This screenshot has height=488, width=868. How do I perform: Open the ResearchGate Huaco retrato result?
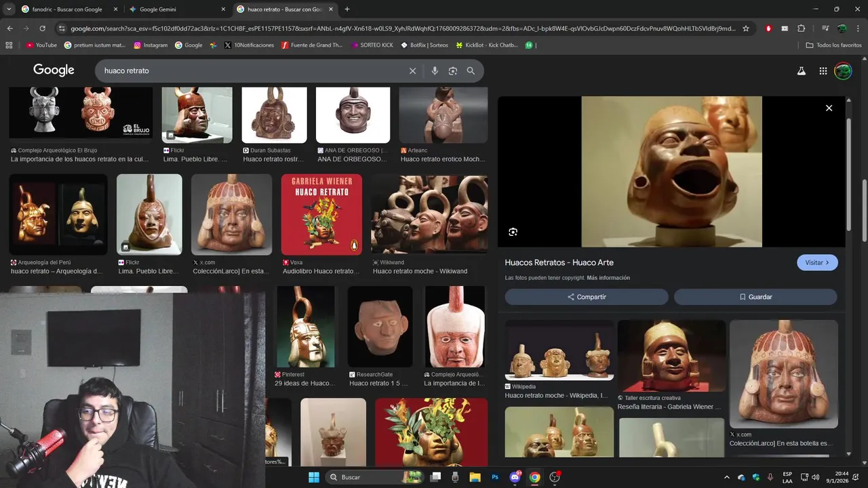(380, 327)
